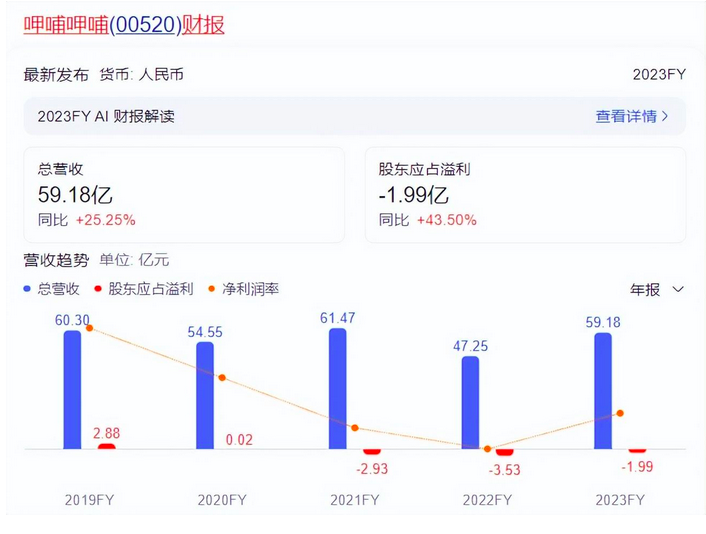The height and width of the screenshot is (534, 706).
Task: Click the 最新发布 heading
Action: coord(56,74)
